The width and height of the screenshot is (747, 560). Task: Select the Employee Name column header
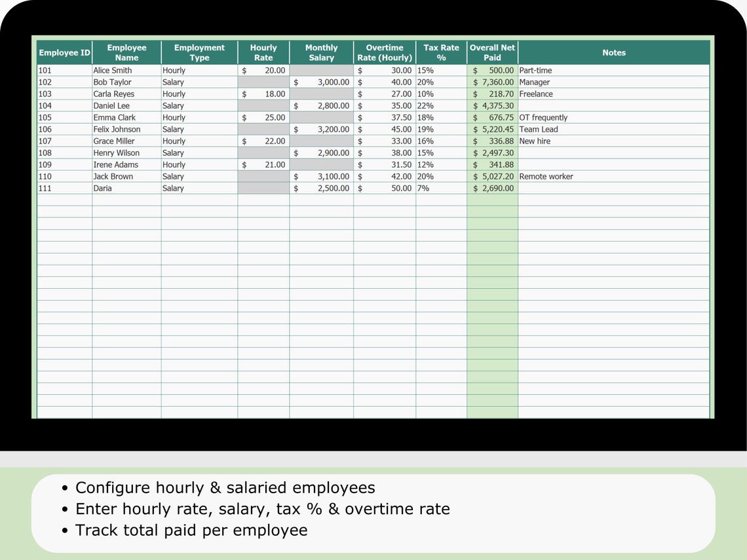[126, 52]
